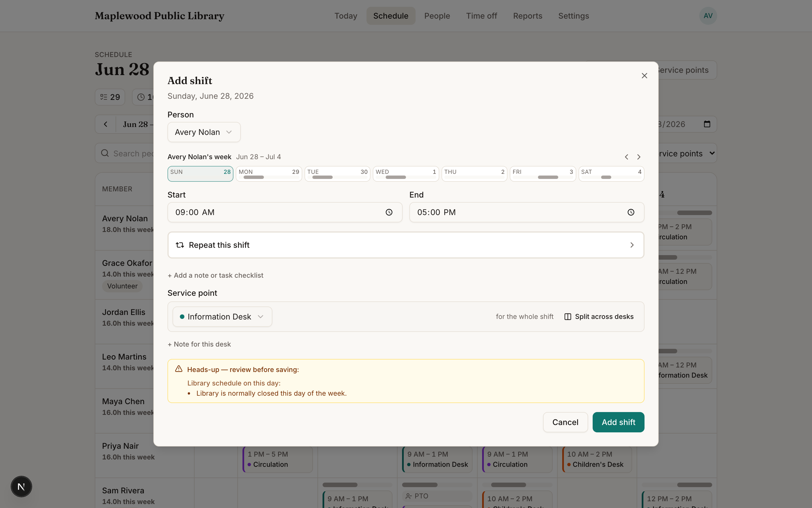Viewport: 812px width, 508px height.
Task: Open the Schedule tab
Action: point(390,16)
